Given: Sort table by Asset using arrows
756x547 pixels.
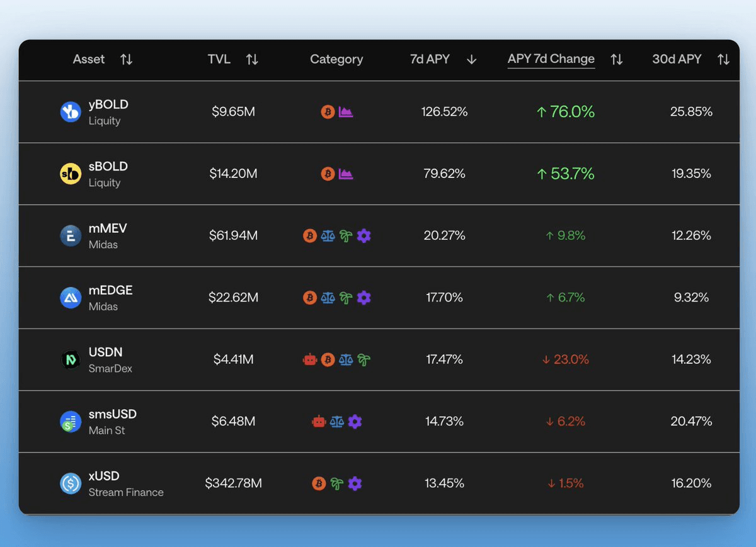Looking at the screenshot, I should [x=127, y=59].
